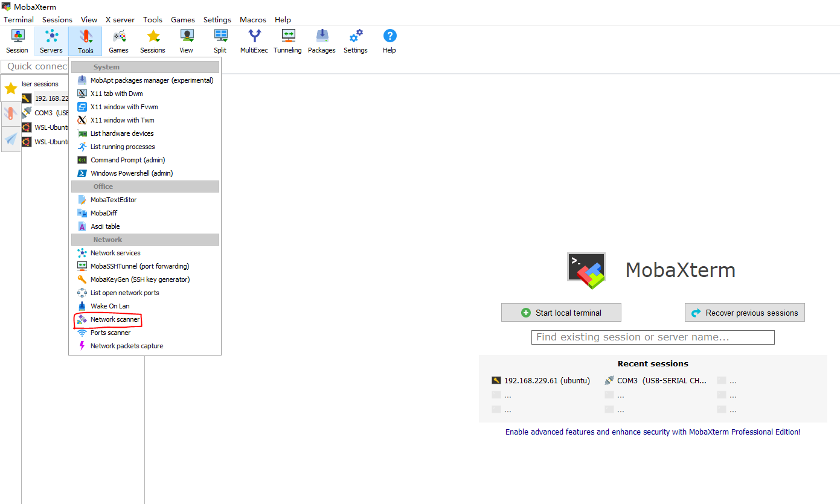Viewport: 840px width, 504px height.
Task: Click the Recover previous sessions button
Action: (745, 313)
